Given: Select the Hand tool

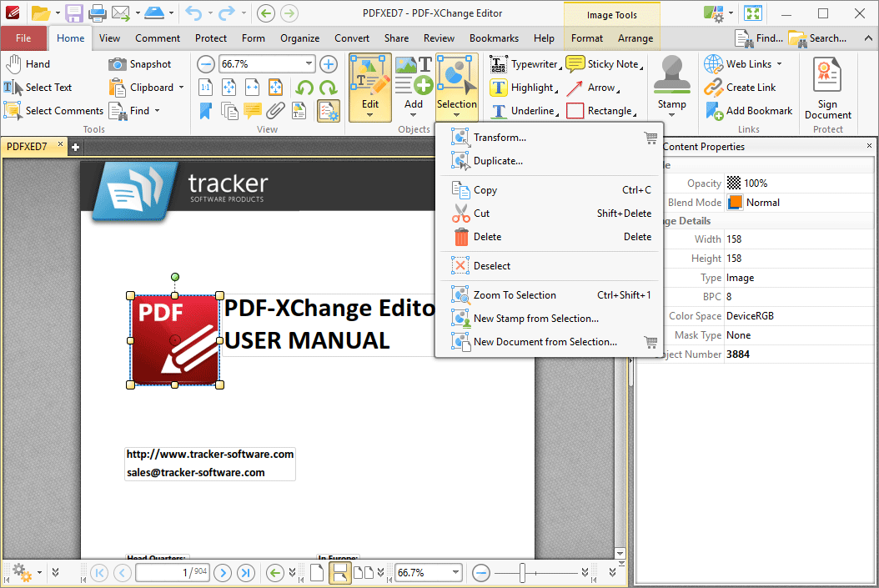Looking at the screenshot, I should click(x=28, y=63).
